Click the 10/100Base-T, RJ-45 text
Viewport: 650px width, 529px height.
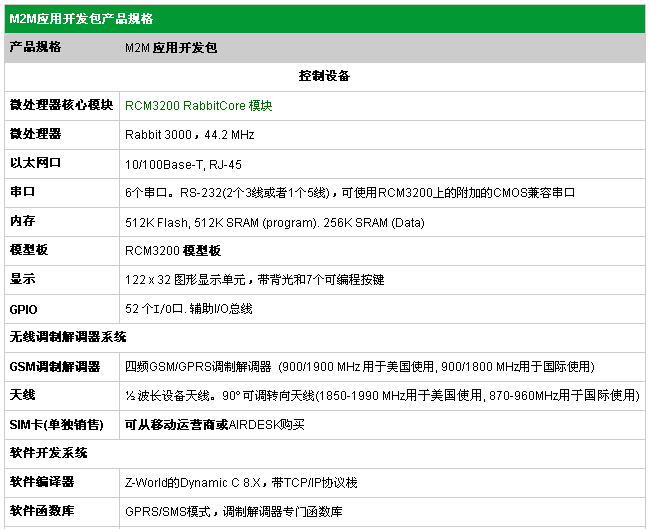click(183, 163)
